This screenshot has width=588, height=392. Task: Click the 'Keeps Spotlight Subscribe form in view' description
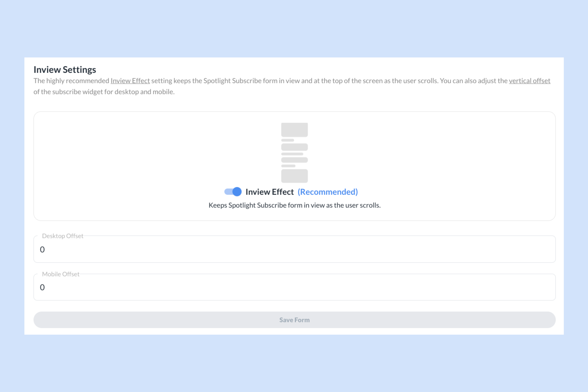(x=295, y=205)
